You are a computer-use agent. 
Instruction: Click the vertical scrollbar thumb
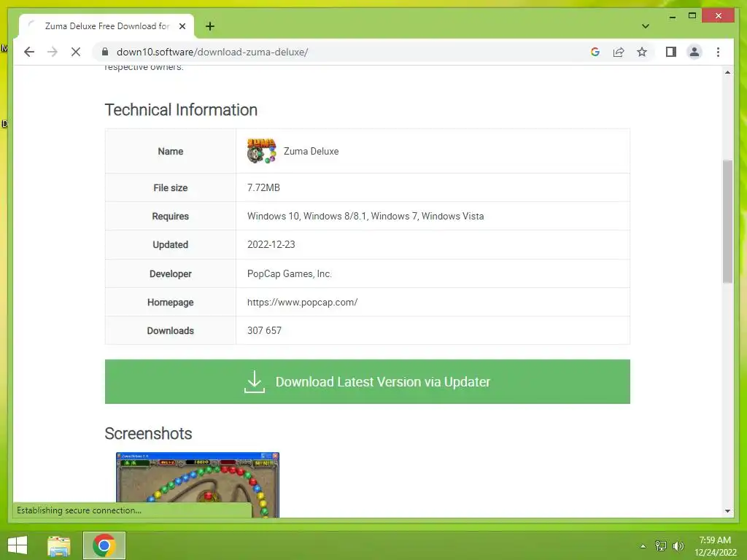pos(727,222)
